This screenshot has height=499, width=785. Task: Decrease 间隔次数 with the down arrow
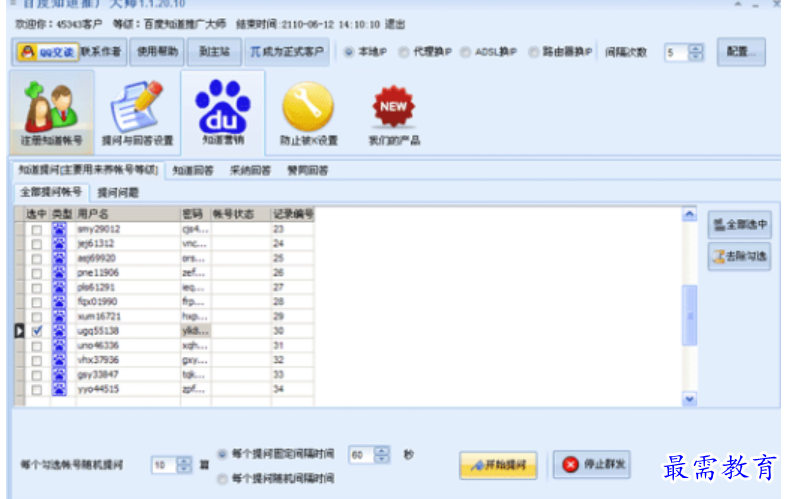pyautogui.click(x=696, y=56)
